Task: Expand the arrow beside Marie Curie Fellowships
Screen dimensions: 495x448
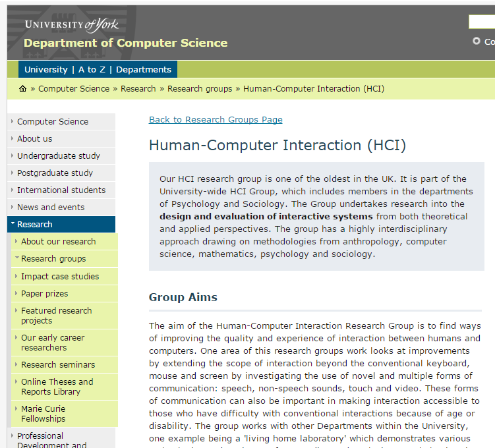Action: click(x=16, y=408)
